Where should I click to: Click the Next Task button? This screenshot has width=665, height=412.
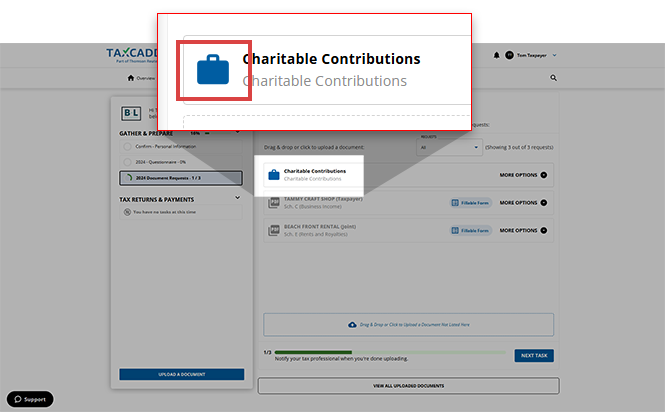coord(534,355)
